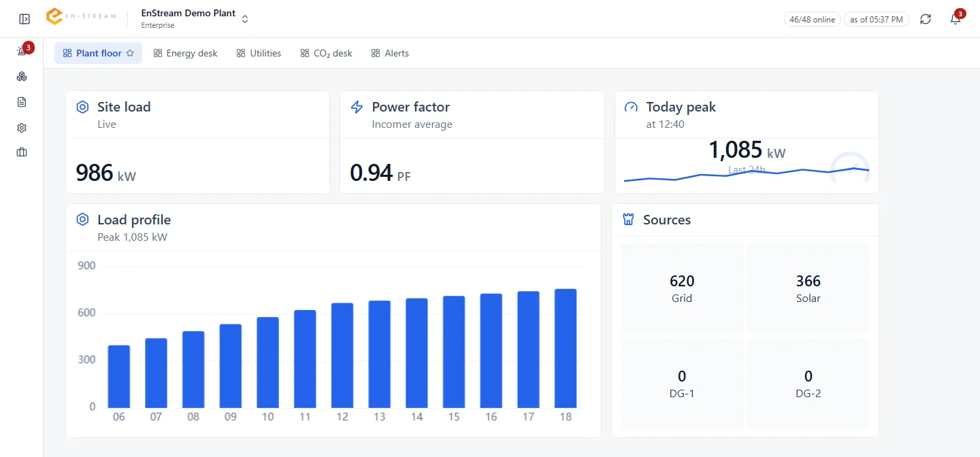Viewport: 980px width, 457px height.
Task: Click the Load profile heading
Action: [x=134, y=220]
